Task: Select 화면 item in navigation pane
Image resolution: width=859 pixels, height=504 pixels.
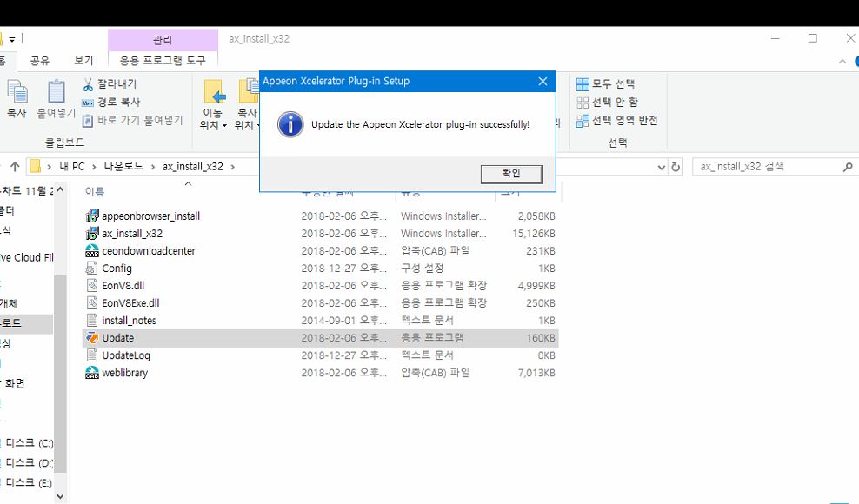Action: (x=15, y=383)
